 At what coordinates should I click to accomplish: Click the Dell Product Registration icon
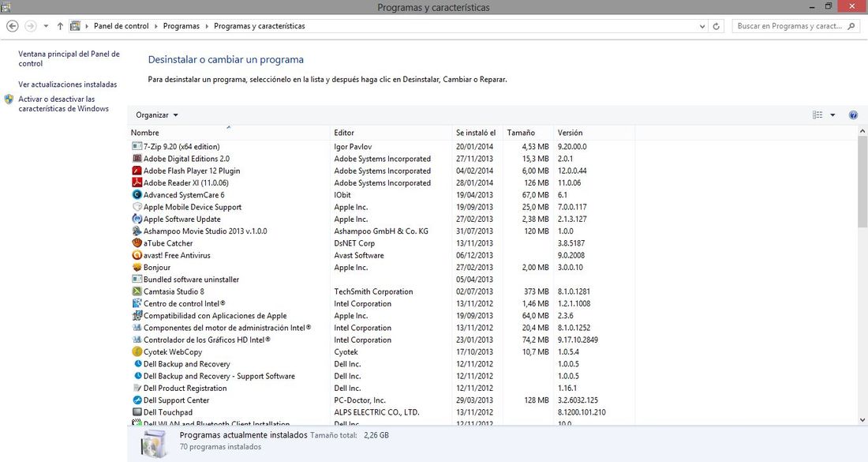(x=137, y=388)
